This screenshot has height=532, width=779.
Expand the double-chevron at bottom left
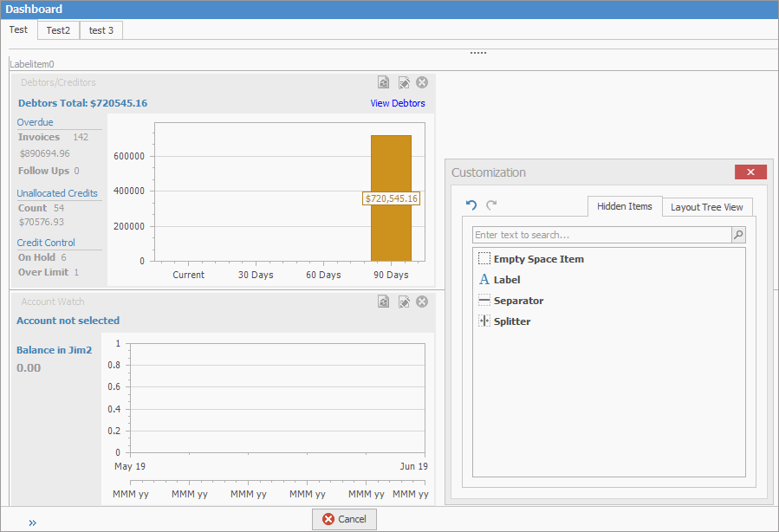[32, 522]
